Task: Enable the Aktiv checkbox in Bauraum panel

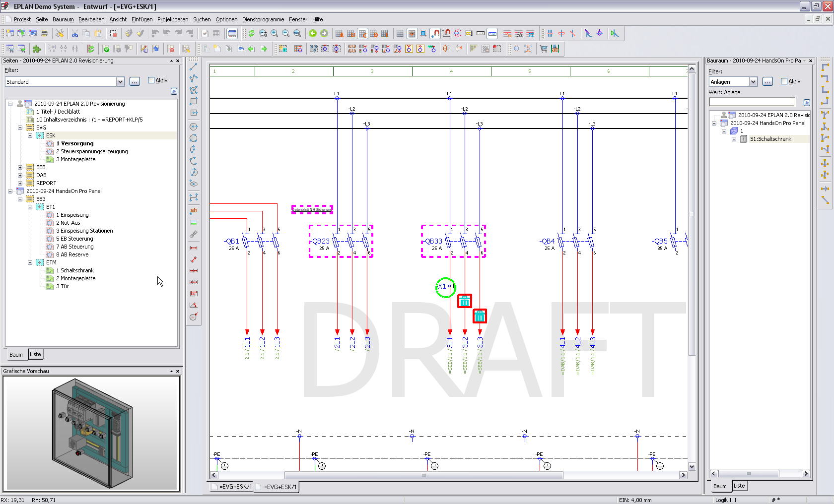Action: click(784, 81)
